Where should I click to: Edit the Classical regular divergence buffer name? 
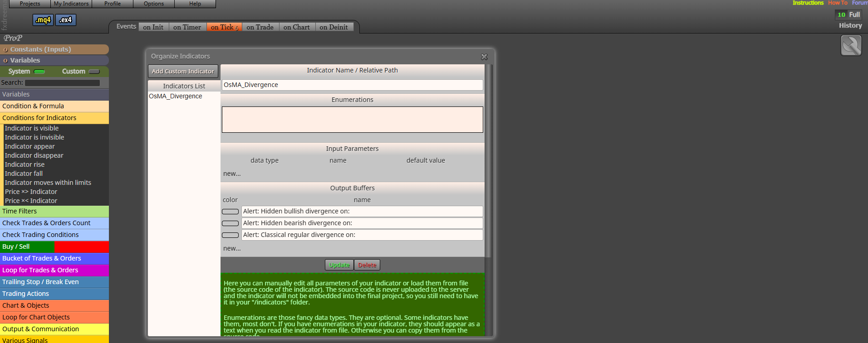coord(362,235)
